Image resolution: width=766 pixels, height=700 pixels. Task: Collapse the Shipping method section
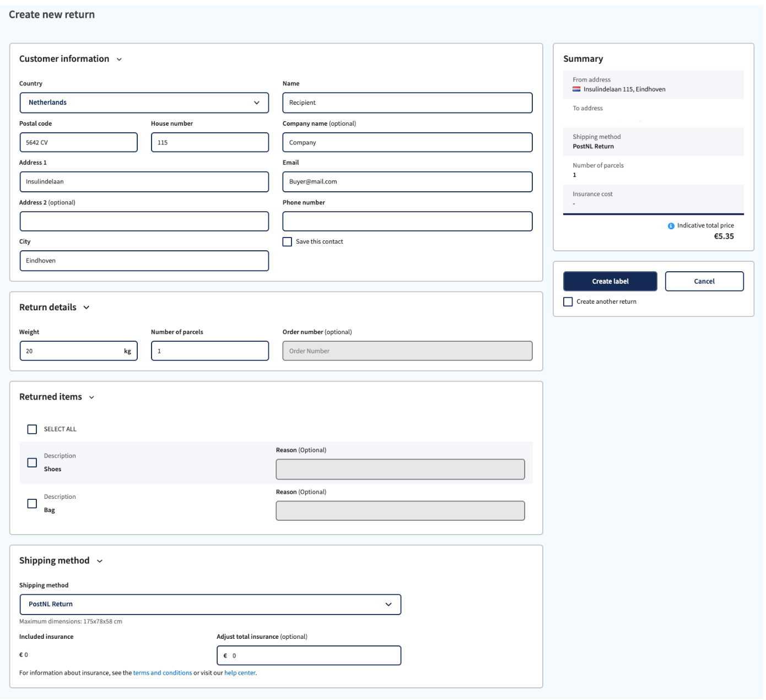point(99,561)
